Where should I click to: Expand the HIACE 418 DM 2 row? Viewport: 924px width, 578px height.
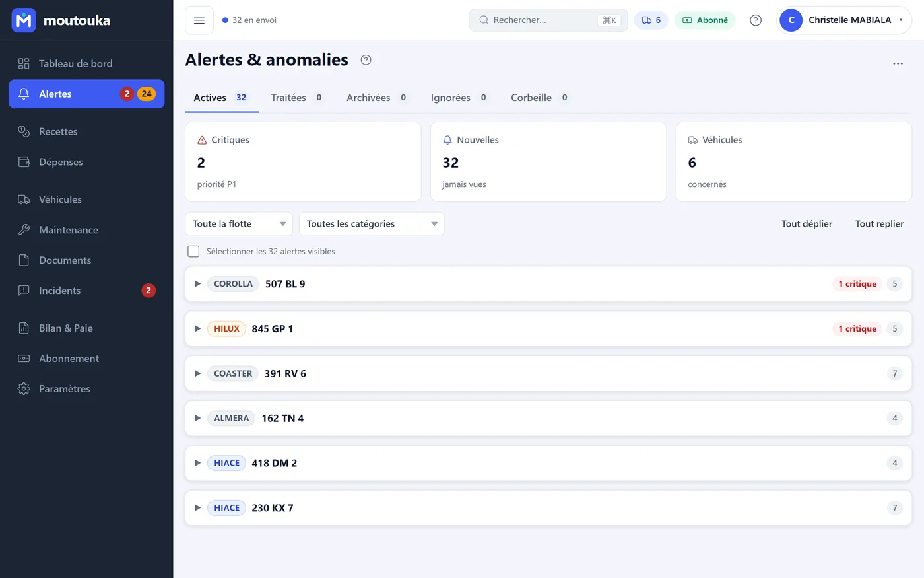click(x=548, y=464)
